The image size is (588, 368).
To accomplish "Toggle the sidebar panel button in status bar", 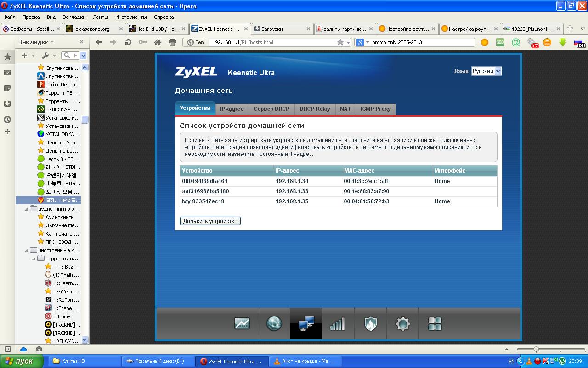I will click(7, 349).
